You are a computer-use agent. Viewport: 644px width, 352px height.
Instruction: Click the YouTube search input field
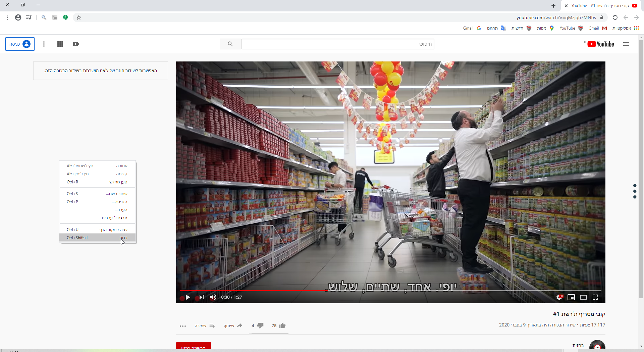click(337, 44)
